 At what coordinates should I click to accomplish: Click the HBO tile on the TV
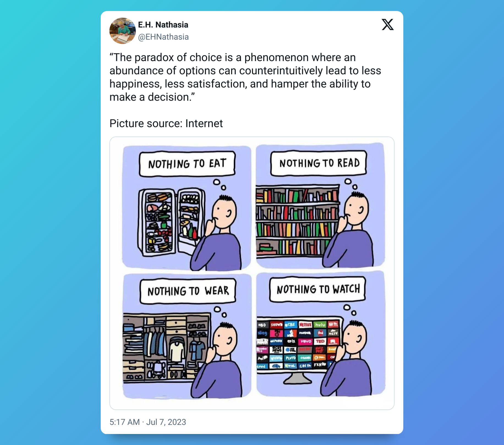tap(262, 325)
